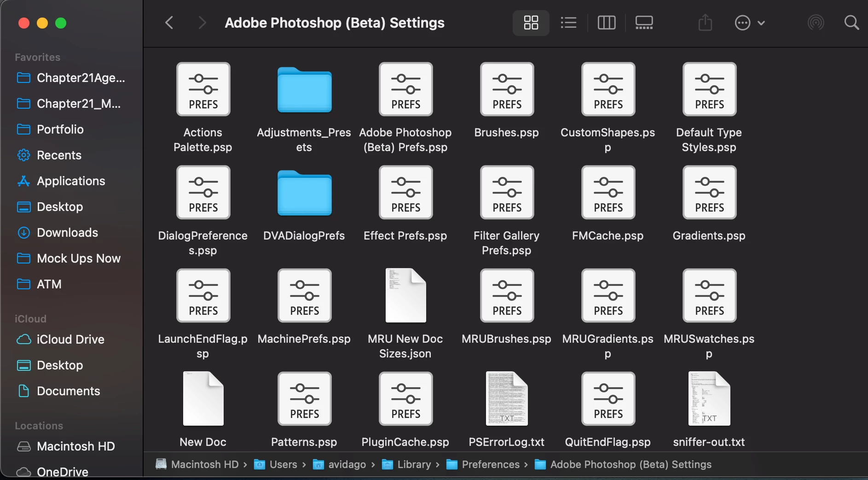868x480 pixels.
Task: Select the sniffer-out.txt file icon
Action: (709, 398)
